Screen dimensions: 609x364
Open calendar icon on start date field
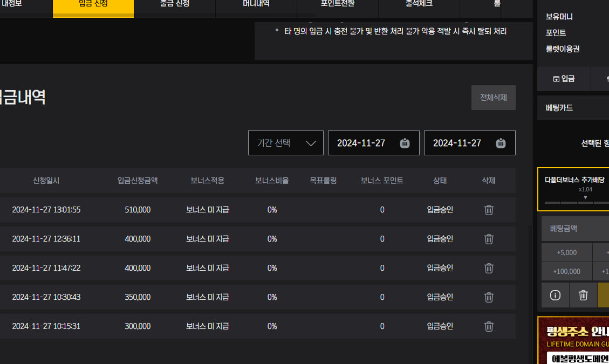[405, 143]
